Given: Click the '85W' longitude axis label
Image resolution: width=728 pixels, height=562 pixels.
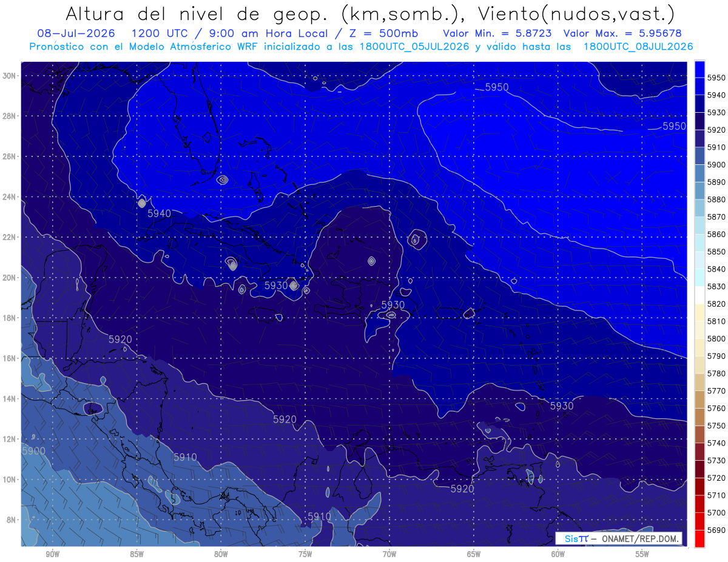Looking at the screenshot, I should click(x=136, y=555).
